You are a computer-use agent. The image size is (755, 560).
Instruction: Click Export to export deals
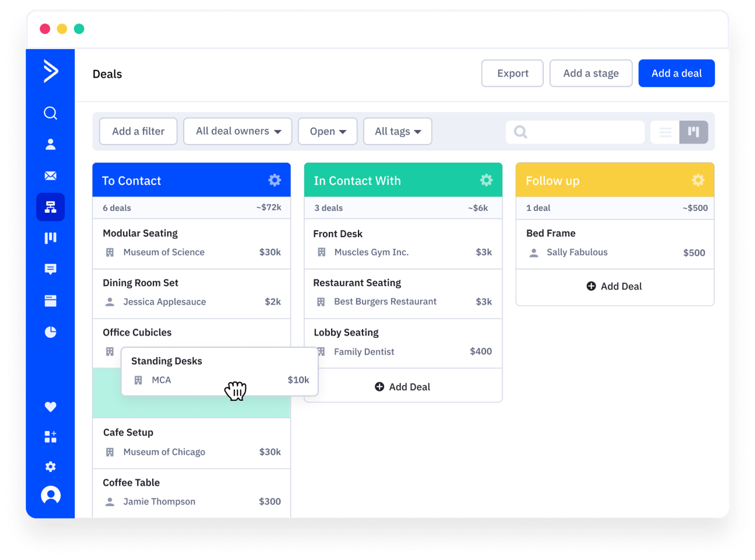click(512, 73)
